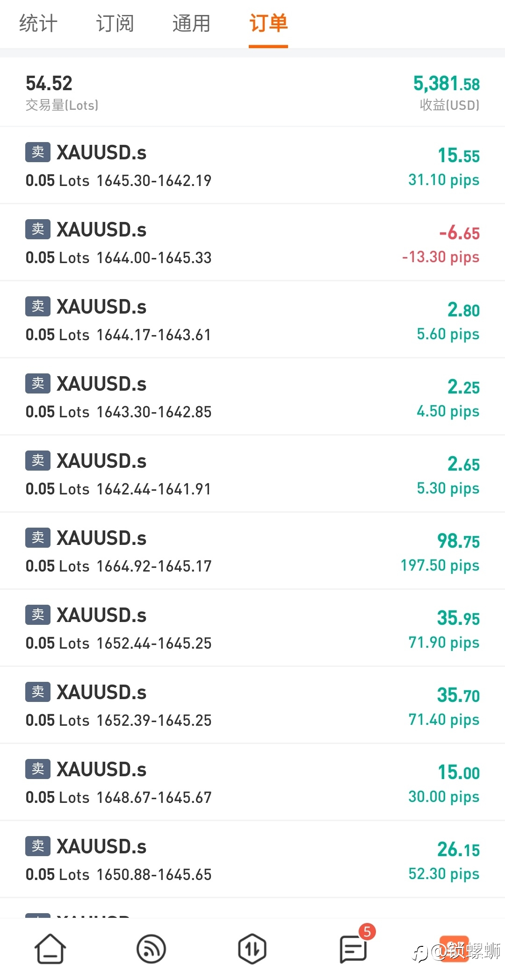Open the home icon in bottom navigation
This screenshot has width=505, height=980.
point(50,949)
